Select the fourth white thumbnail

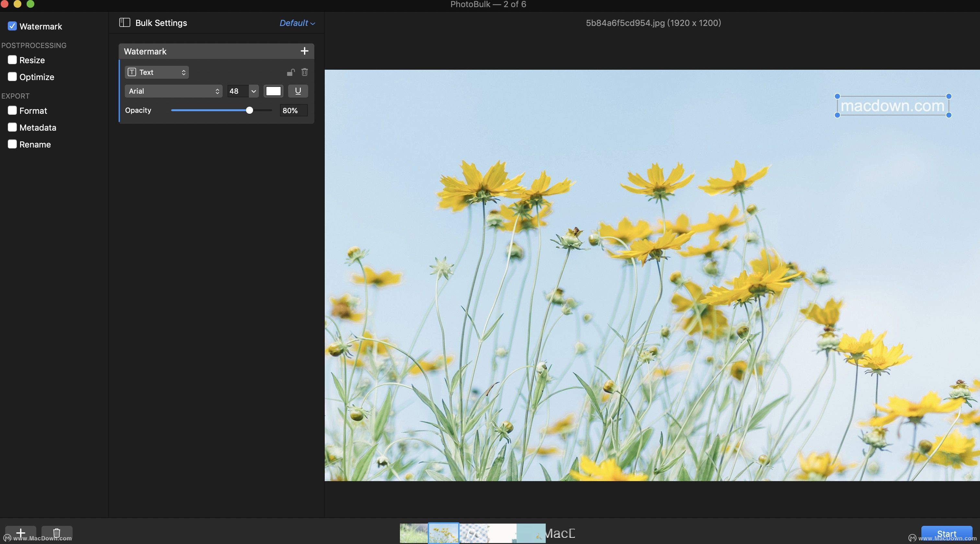pos(502,533)
